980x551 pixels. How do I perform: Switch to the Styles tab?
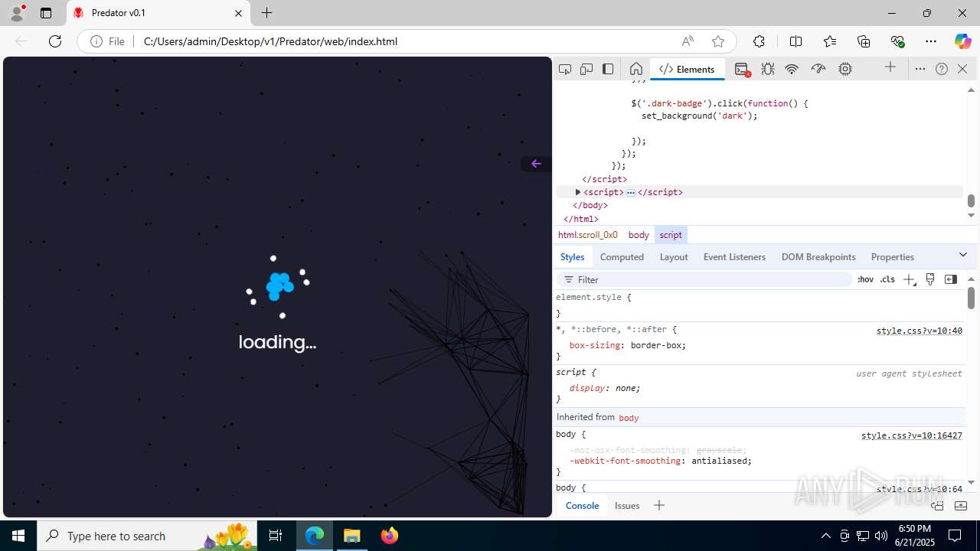point(572,257)
